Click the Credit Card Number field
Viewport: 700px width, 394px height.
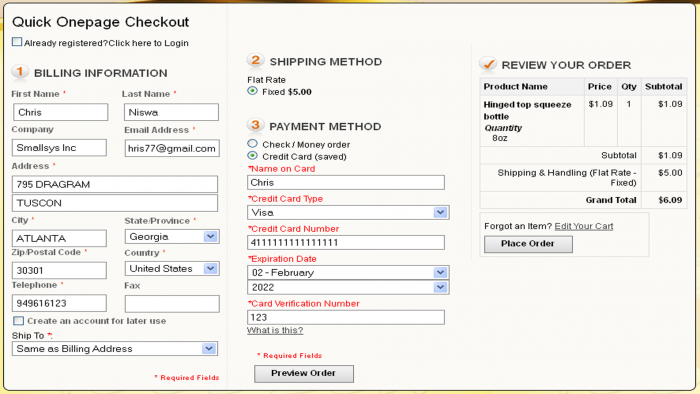(x=346, y=242)
